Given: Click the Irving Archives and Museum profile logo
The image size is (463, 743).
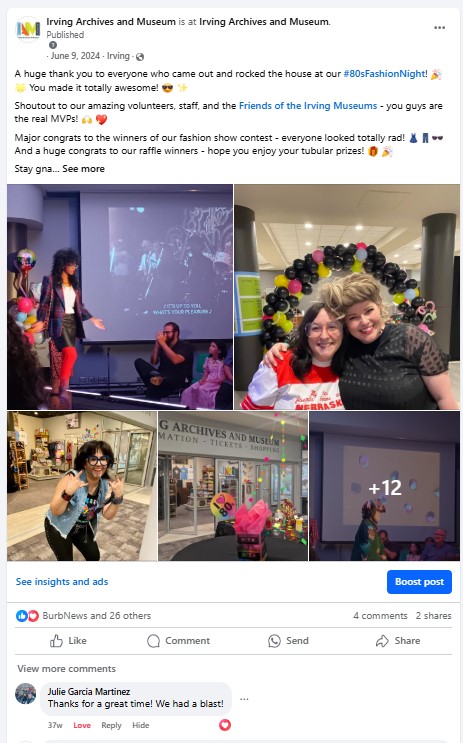Looking at the screenshot, I should (28, 29).
